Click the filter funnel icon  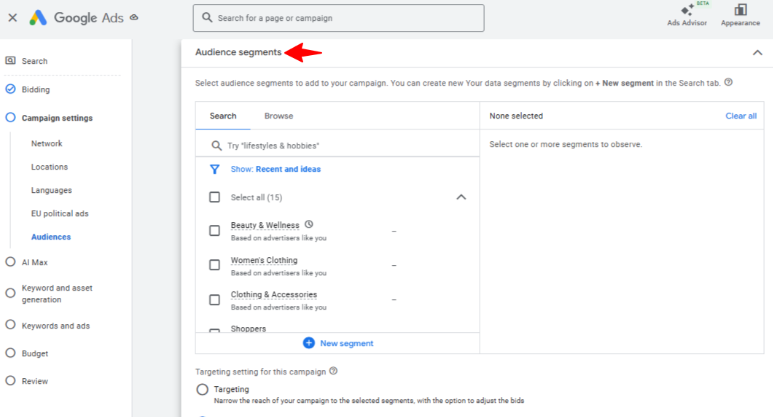point(214,170)
